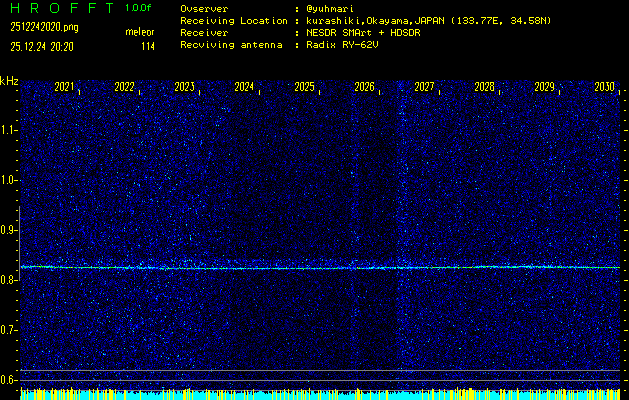The width and height of the screenshot is (629, 400).
Task: Click the 2026 time marker
Action: coord(364,88)
